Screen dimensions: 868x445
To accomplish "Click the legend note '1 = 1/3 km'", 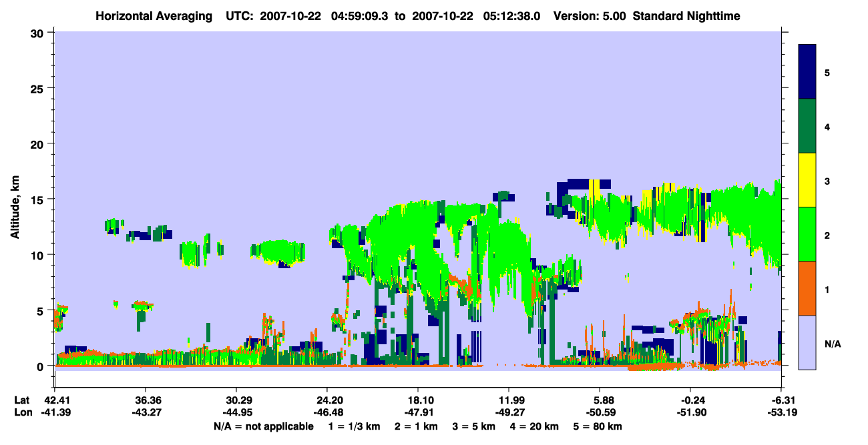I will point(355,426).
